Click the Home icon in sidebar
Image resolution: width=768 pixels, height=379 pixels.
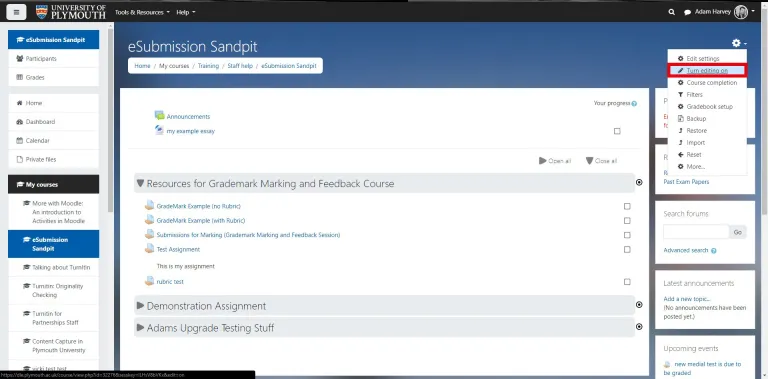(x=20, y=103)
